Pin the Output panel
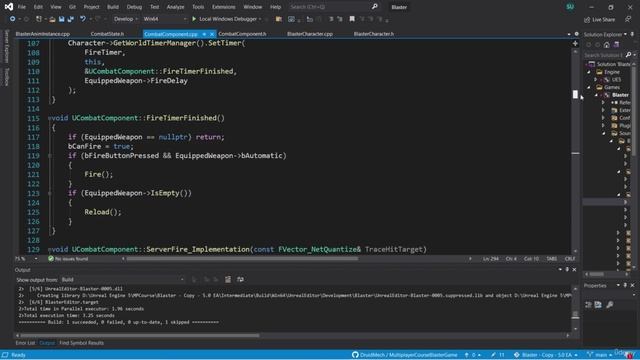 pos(567,269)
